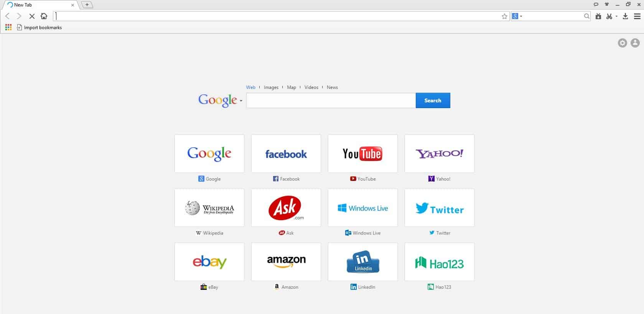Click the Google search input field

tap(331, 100)
